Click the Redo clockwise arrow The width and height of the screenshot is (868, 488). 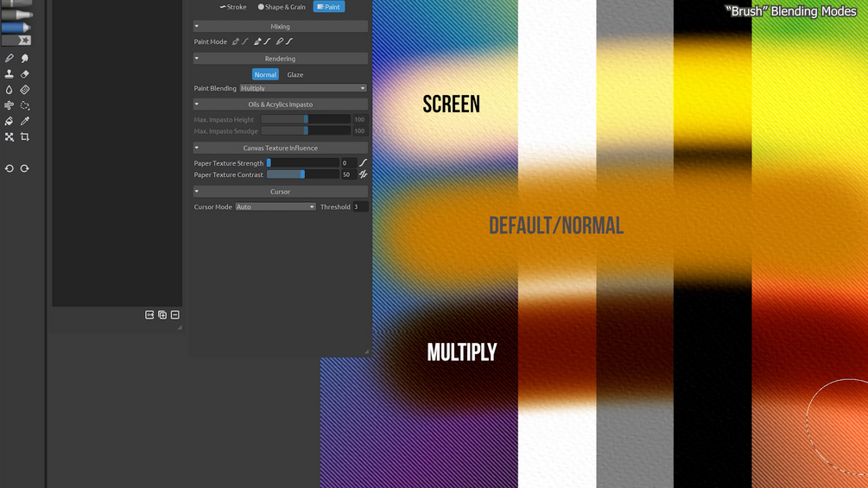coord(25,168)
